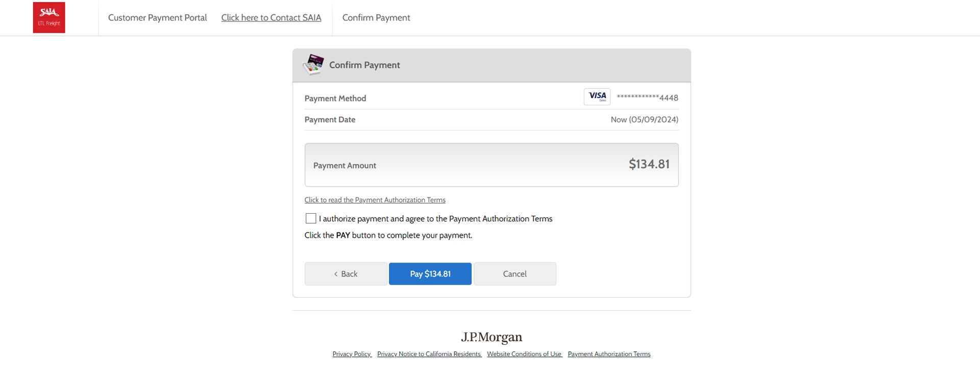Click the VISA card logo
The image size is (980, 382).
pyautogui.click(x=597, y=97)
